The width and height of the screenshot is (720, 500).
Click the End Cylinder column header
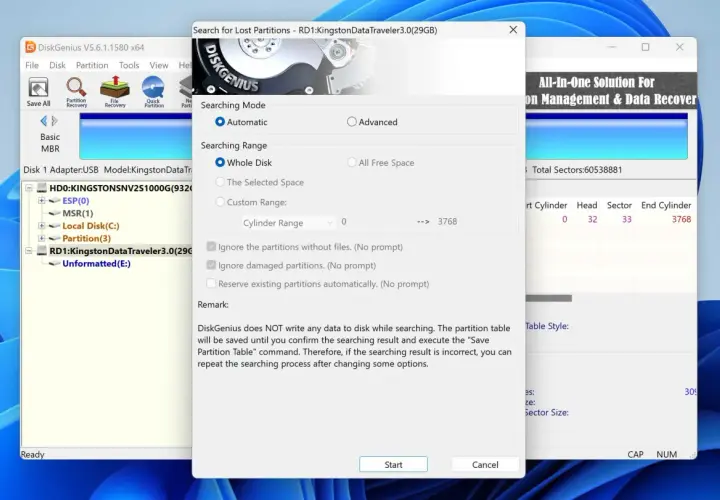point(666,205)
